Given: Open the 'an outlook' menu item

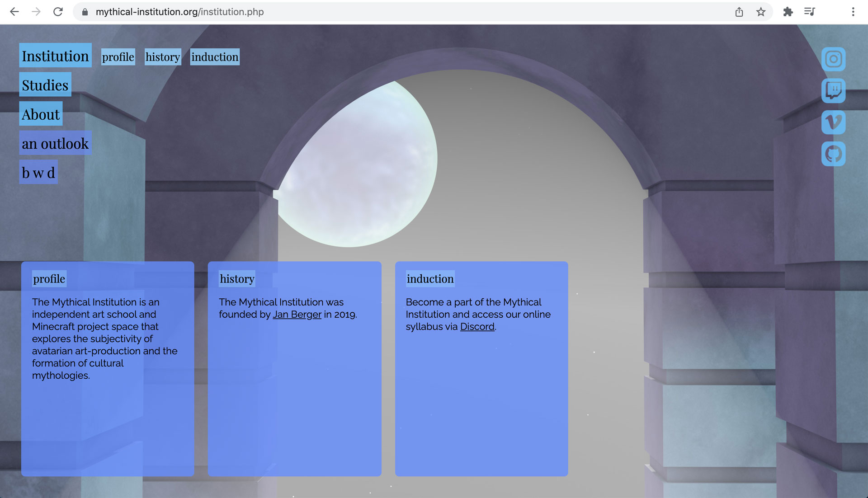Looking at the screenshot, I should coord(55,144).
